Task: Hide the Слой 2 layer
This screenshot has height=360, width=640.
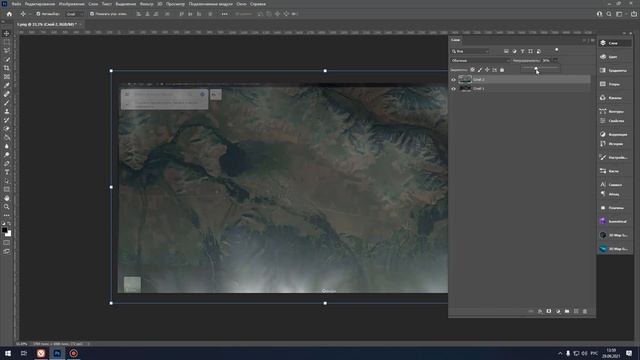Action: point(453,80)
